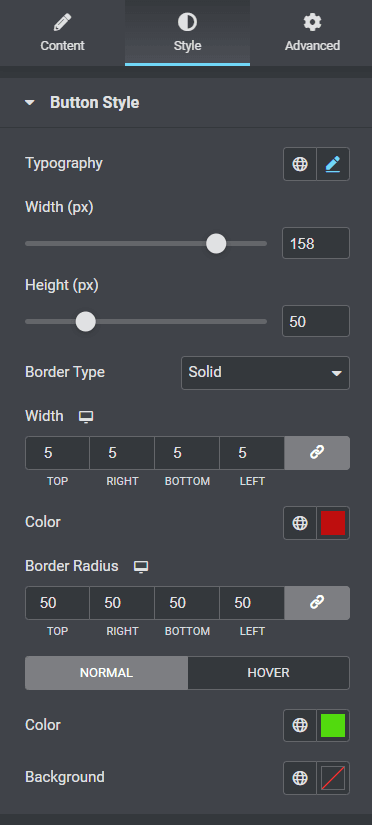Toggle linked values for border Width

point(317,452)
